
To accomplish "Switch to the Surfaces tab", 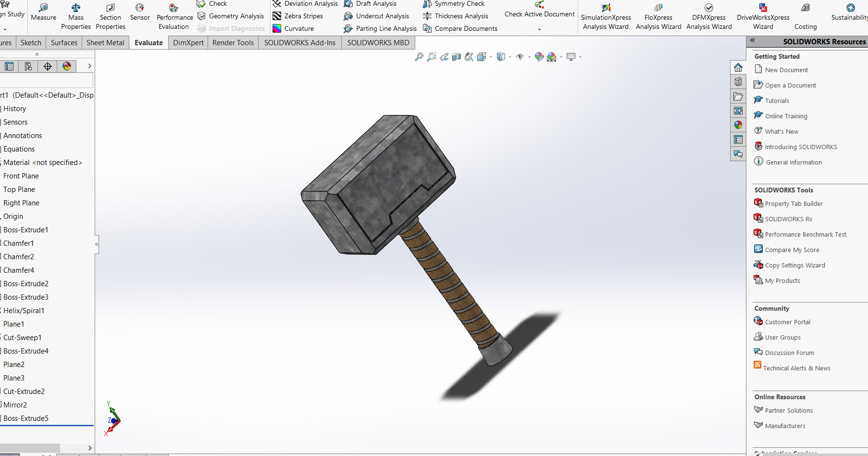I will pyautogui.click(x=64, y=42).
